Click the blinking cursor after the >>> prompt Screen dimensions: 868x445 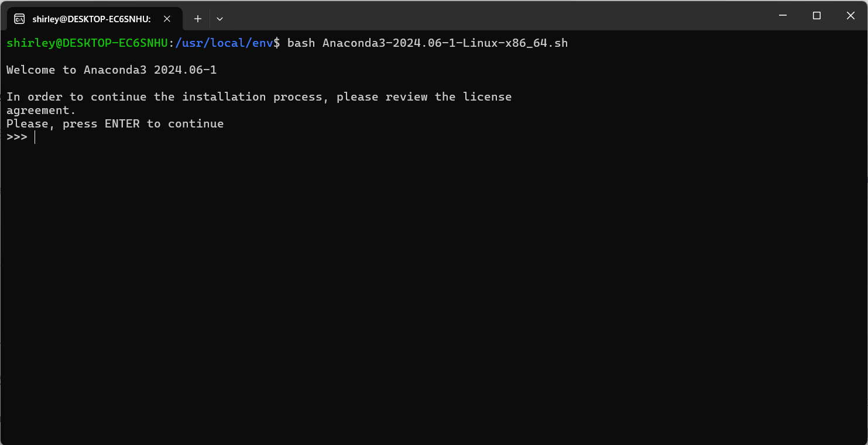(35, 137)
